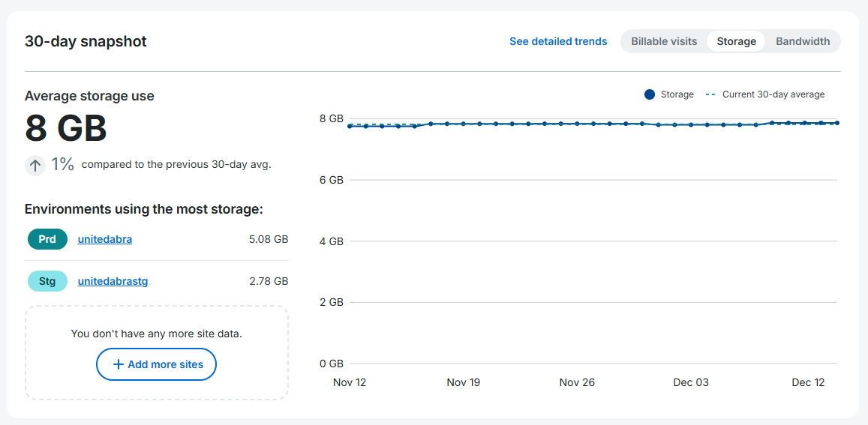Click the 5.08 GB storage value
This screenshot has width=868, height=425.
click(269, 239)
